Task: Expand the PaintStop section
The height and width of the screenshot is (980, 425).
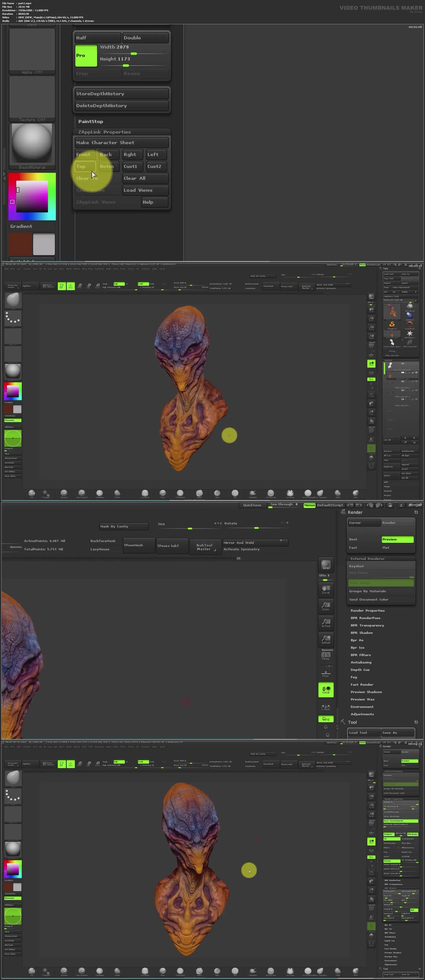Action: (x=90, y=121)
